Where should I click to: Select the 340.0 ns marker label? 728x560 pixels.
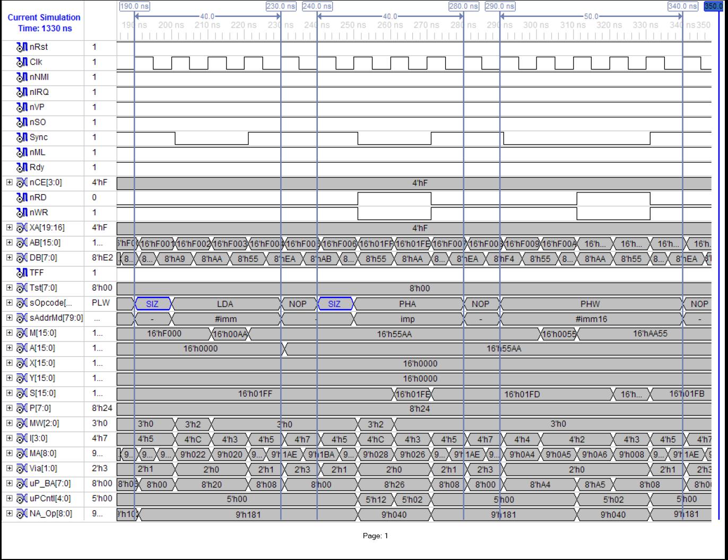click(682, 6)
